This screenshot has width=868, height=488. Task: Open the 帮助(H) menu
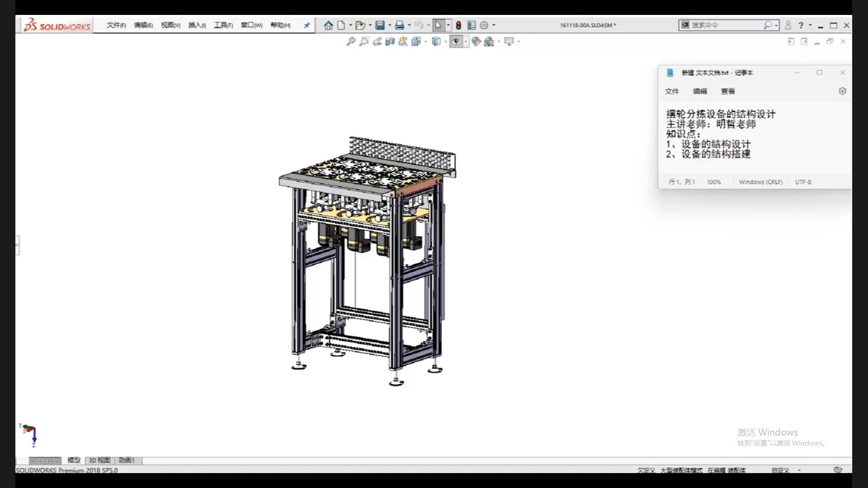point(280,25)
